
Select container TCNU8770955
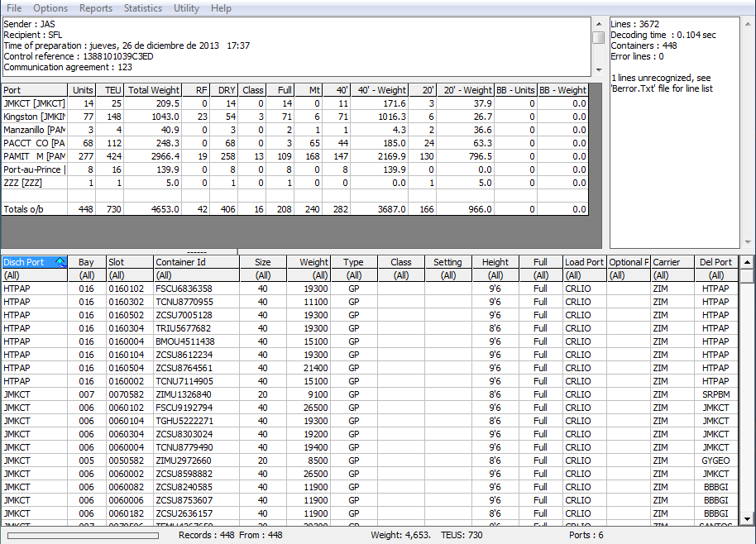pos(184,302)
